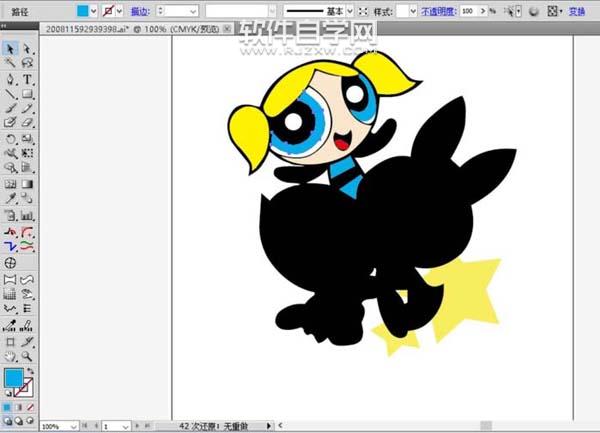Select the Line Segment tool
The image size is (600, 433).
(10, 94)
